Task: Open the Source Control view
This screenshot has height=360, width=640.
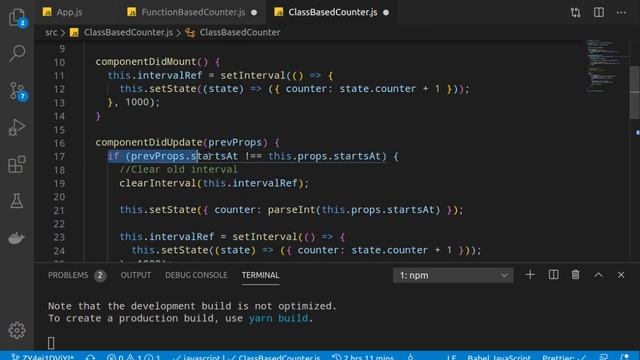Action: [x=17, y=91]
